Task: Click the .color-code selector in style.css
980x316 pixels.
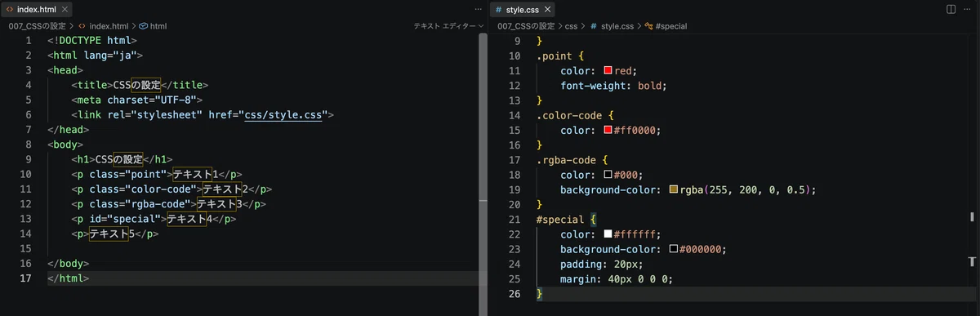Action: tap(569, 115)
